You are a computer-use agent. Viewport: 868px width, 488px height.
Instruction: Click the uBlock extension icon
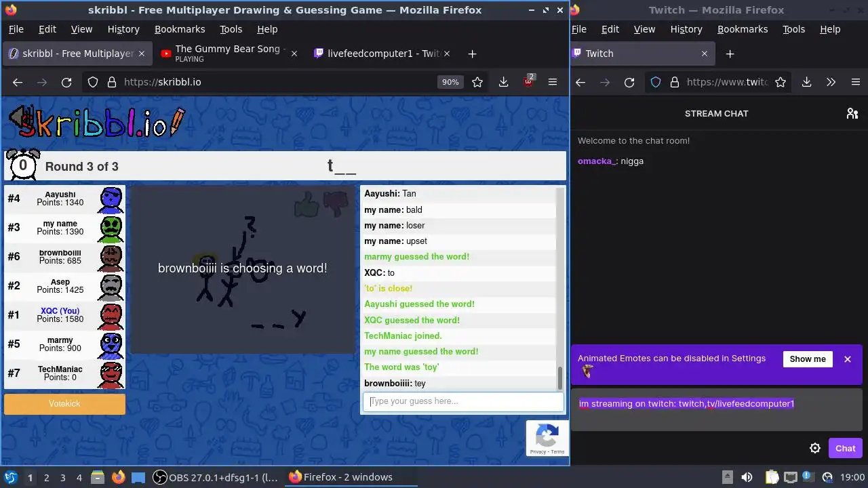528,82
